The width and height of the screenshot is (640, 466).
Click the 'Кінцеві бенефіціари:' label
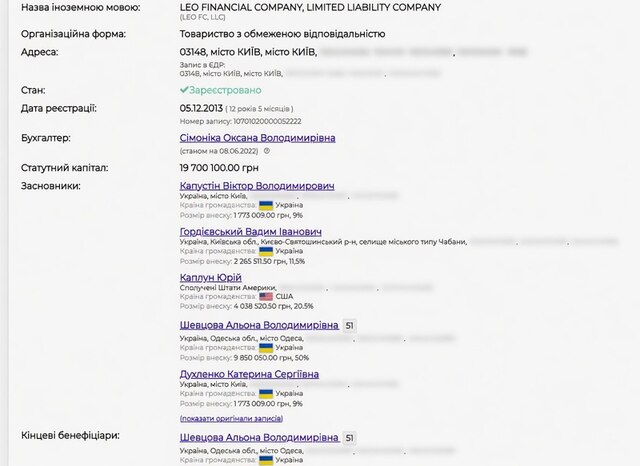pyautogui.click(x=70, y=436)
